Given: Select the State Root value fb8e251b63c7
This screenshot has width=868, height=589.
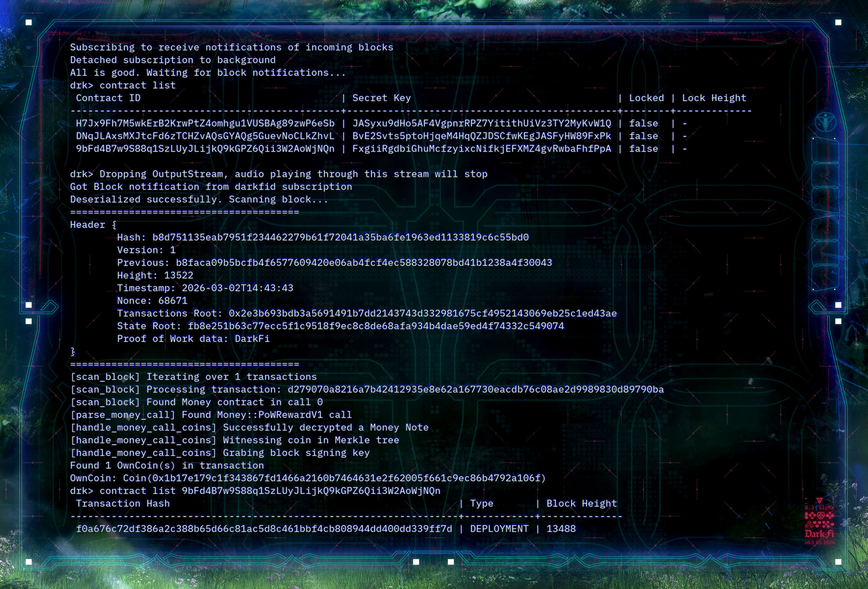Looking at the screenshot, I should (376, 327).
